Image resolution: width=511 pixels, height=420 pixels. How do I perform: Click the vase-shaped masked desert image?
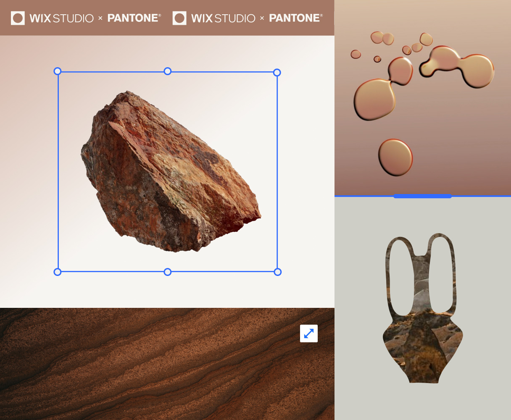tap(422, 336)
